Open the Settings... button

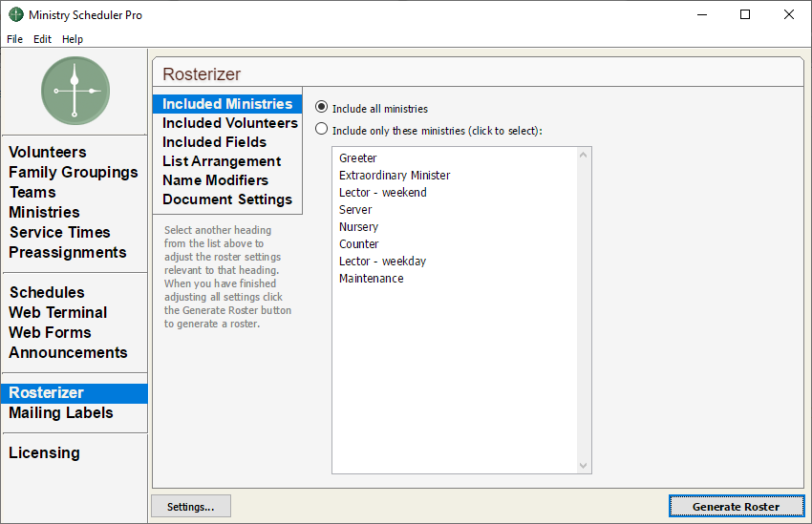click(x=190, y=507)
